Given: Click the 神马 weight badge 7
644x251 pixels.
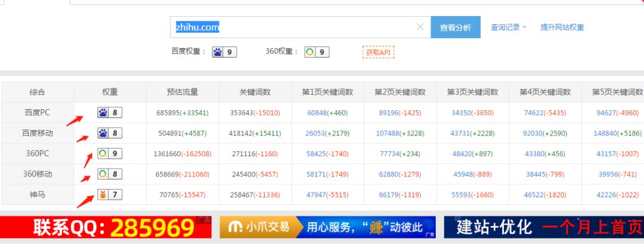Looking at the screenshot, I should click(110, 195).
